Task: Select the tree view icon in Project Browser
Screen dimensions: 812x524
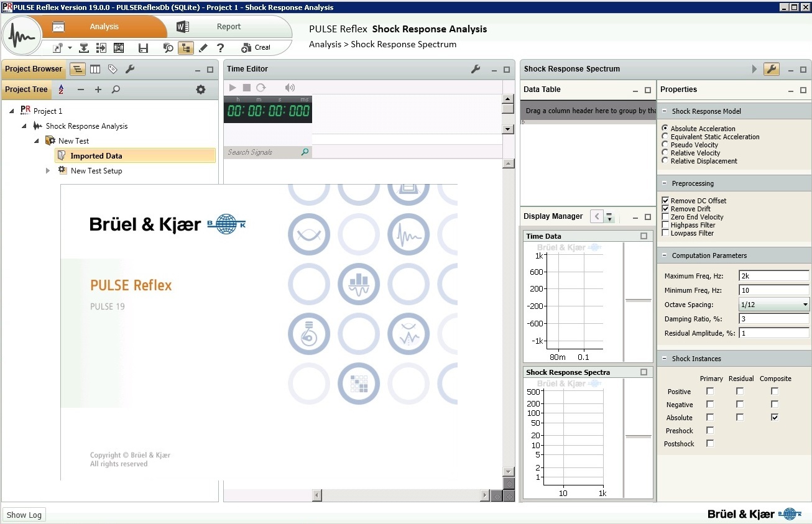Action: pos(78,69)
